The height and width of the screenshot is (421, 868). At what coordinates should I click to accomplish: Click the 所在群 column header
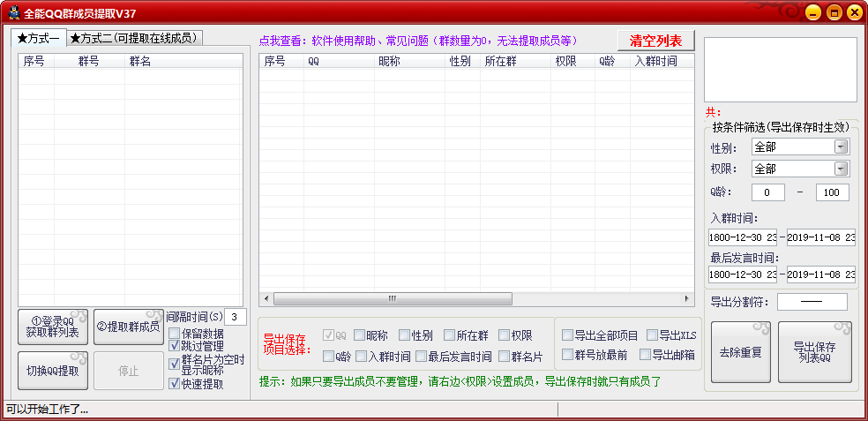coord(515,61)
